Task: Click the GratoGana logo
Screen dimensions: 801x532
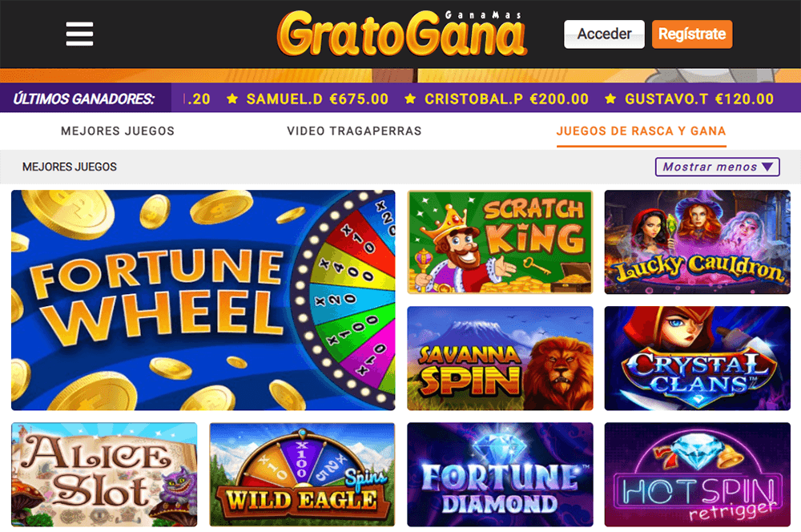Action: point(402,33)
